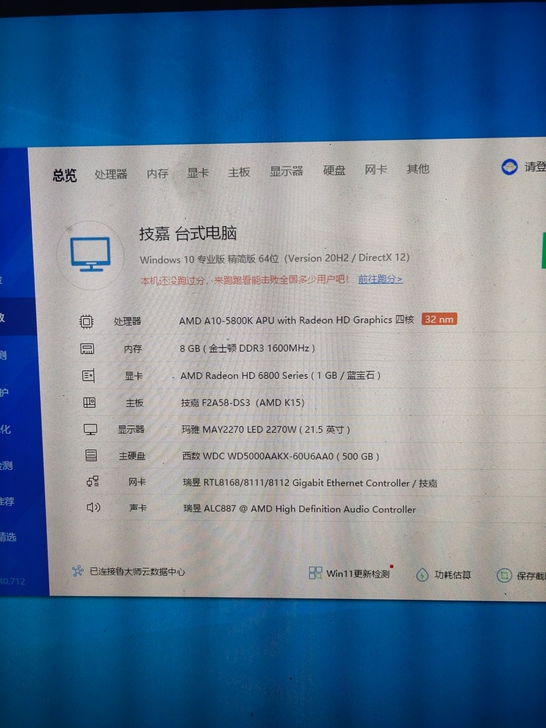
Task: Click the memory module icon
Action: tap(87, 349)
